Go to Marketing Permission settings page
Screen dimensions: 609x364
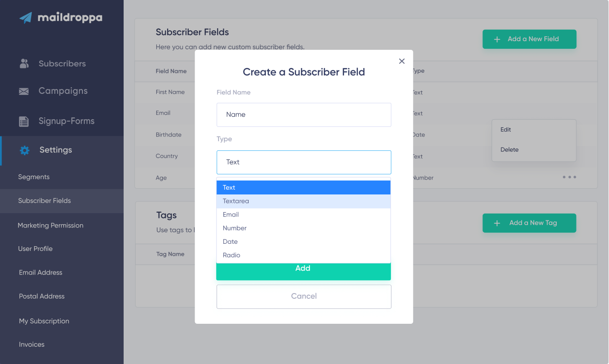[x=50, y=225]
